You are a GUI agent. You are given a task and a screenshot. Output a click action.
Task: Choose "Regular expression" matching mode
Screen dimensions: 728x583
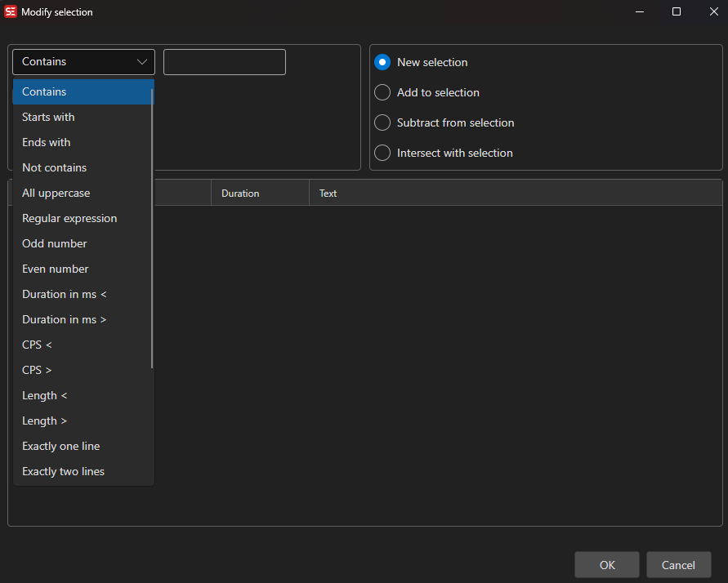click(x=69, y=218)
